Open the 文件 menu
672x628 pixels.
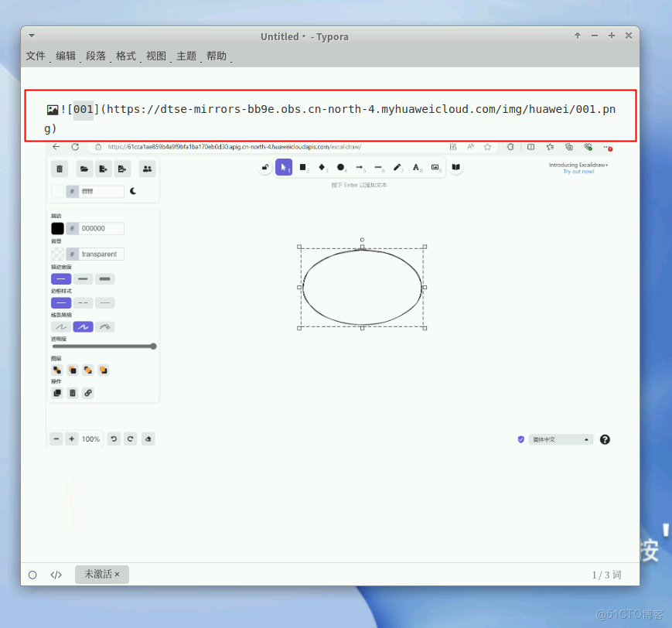[36, 56]
